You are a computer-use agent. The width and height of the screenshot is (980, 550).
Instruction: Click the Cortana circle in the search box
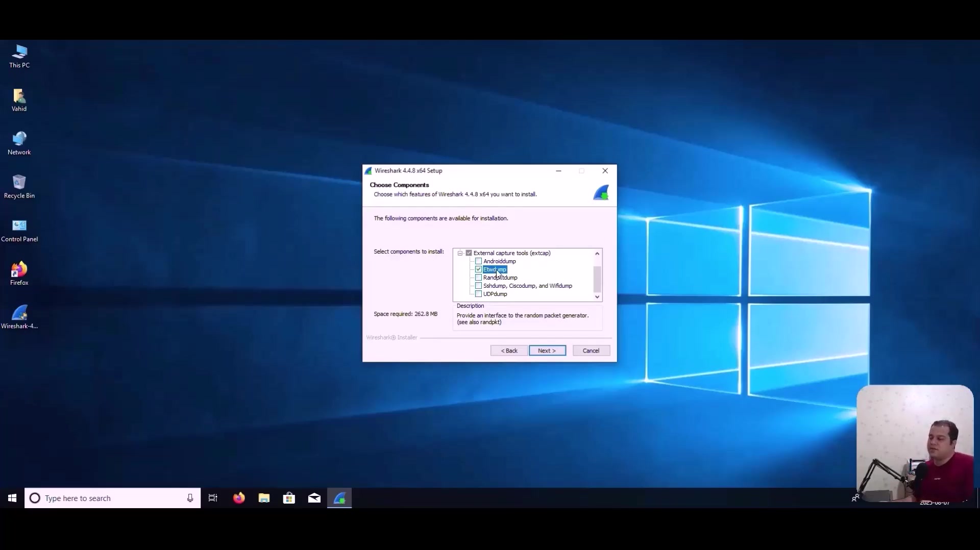(x=35, y=498)
